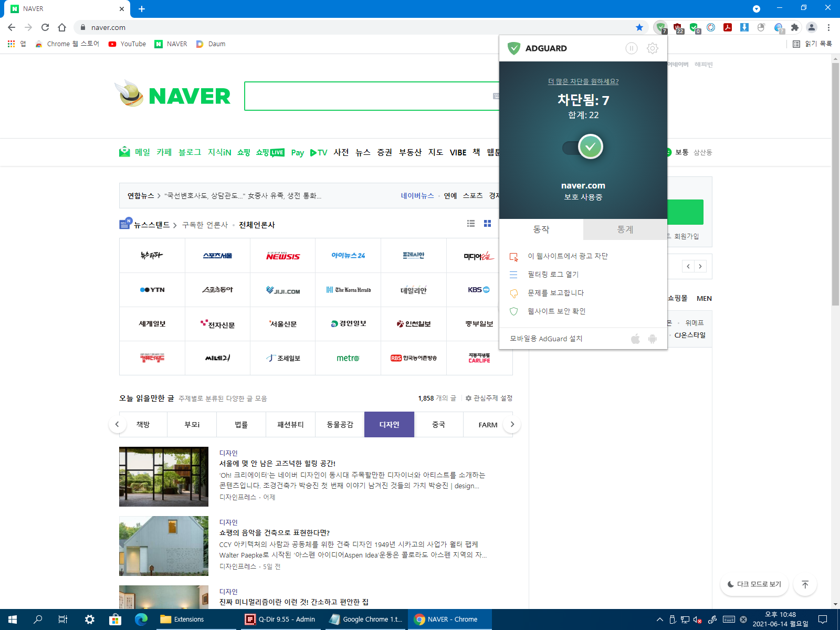Image resolution: width=840 pixels, height=630 pixels.
Task: Open the 구독한 언론사 tab
Action: 205,225
